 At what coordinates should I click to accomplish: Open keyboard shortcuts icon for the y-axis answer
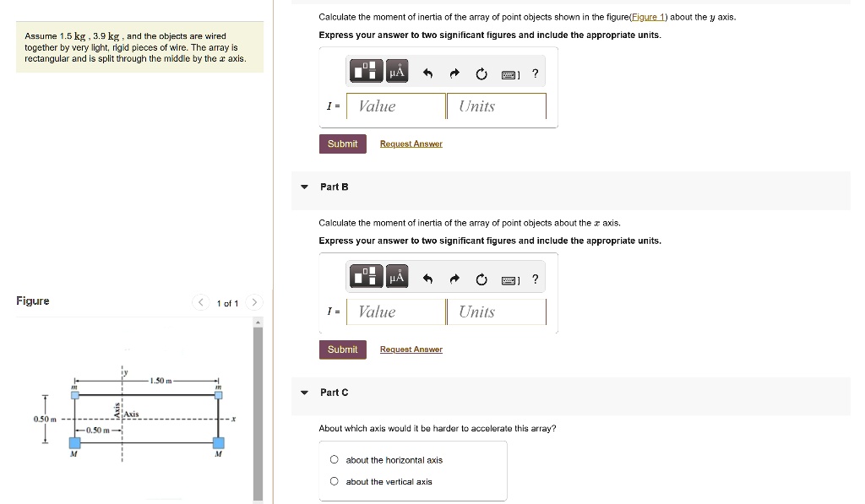510,74
